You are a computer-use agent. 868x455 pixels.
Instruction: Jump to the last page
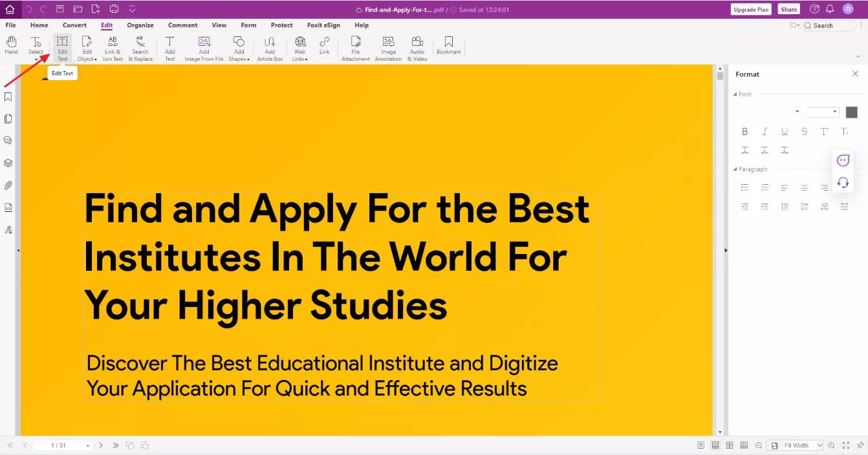(x=115, y=445)
